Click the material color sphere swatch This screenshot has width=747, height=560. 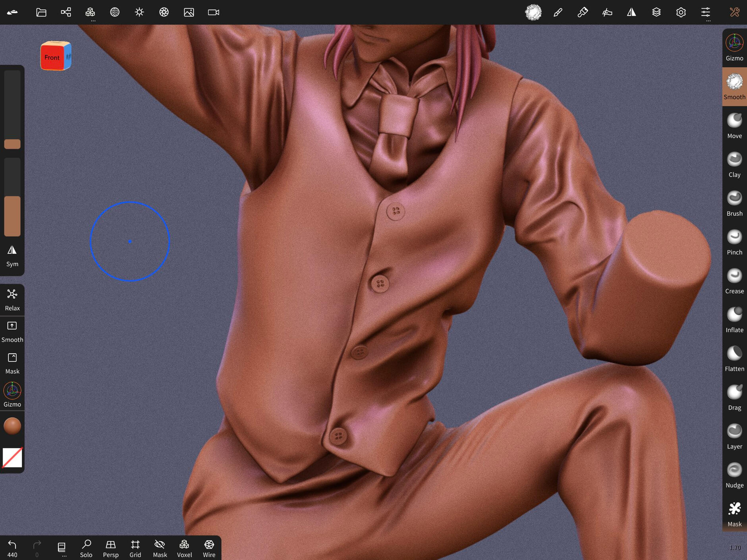coord(12,426)
